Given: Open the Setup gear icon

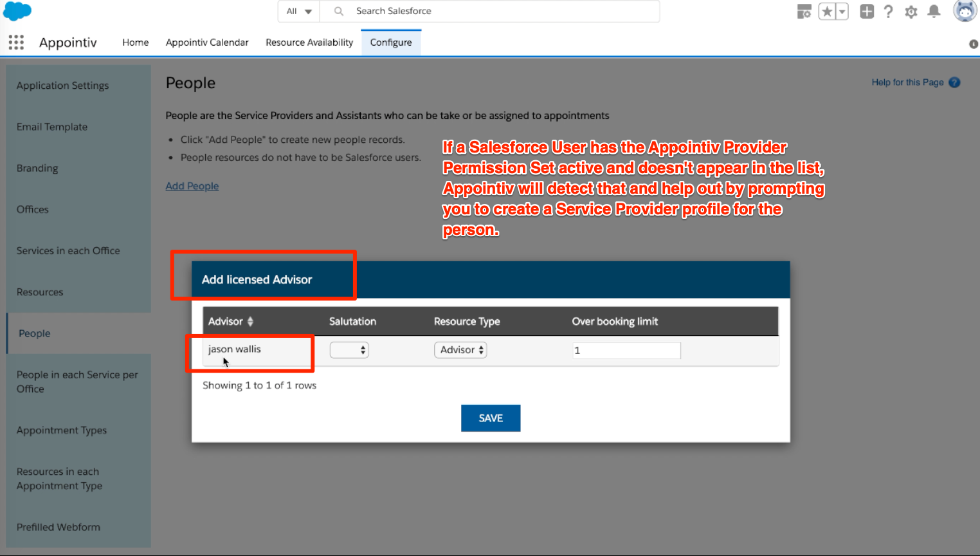Looking at the screenshot, I should pos(911,12).
